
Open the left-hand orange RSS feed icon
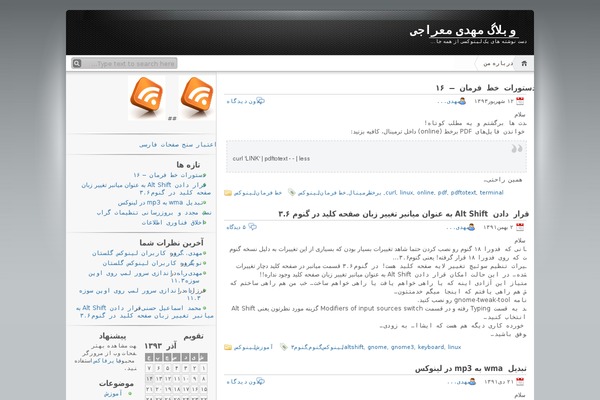click(147, 97)
